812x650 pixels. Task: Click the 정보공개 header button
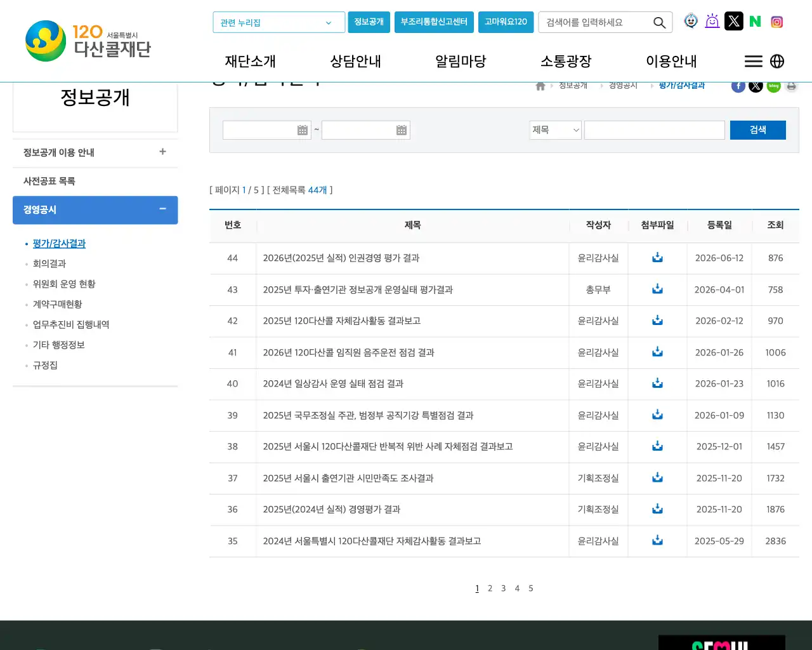[x=369, y=22]
